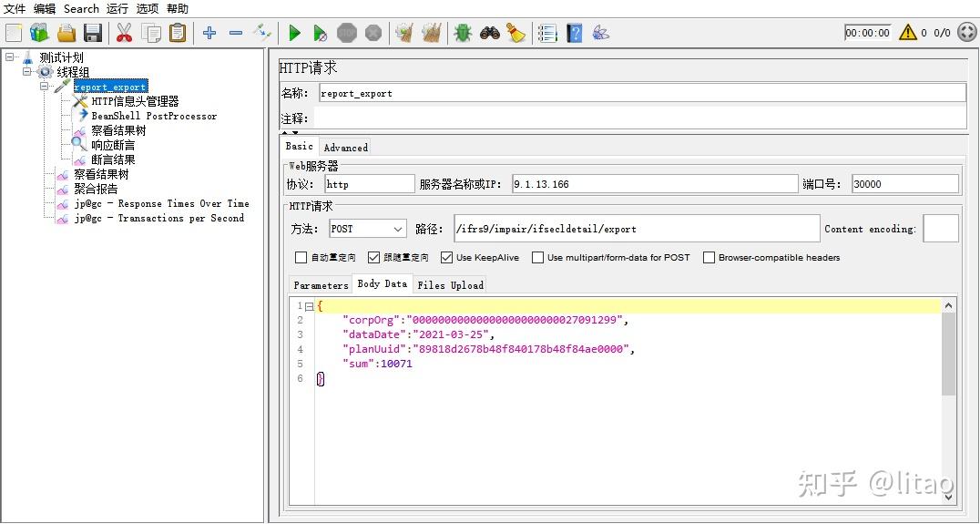
Task: Start the test with green play icon
Action: pos(294,33)
